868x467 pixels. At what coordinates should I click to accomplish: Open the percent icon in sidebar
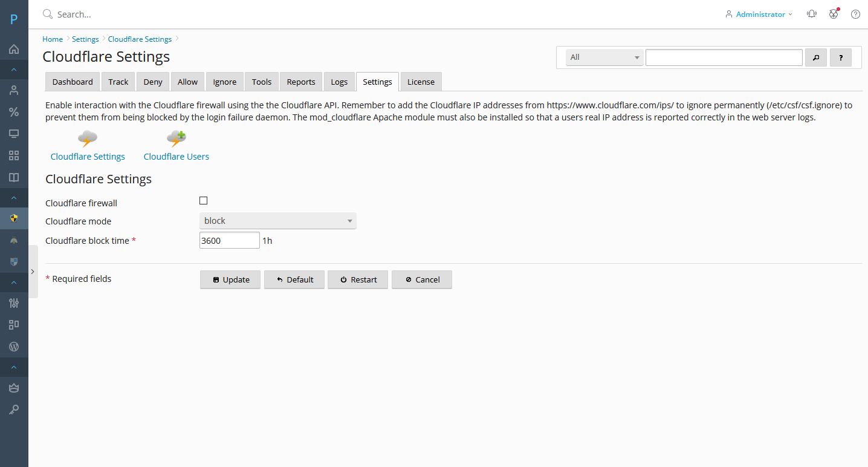tap(14, 112)
